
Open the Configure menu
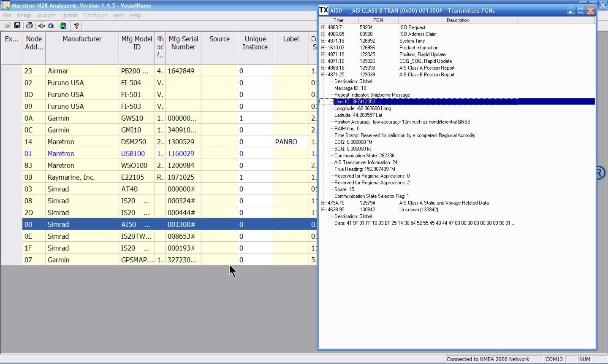(95, 16)
